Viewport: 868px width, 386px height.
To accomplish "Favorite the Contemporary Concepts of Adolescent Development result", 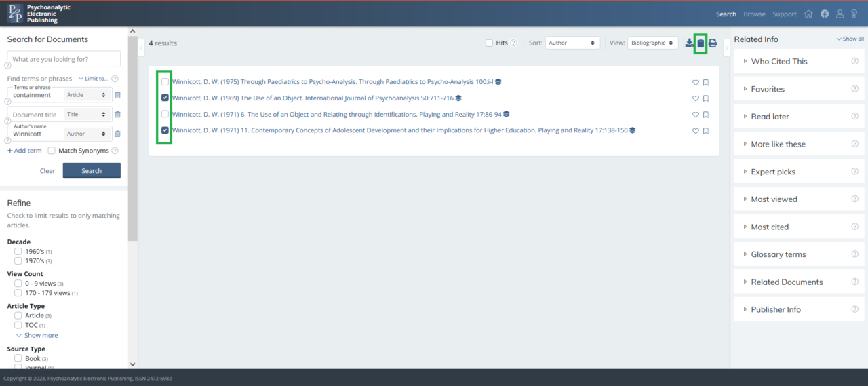I will point(695,132).
